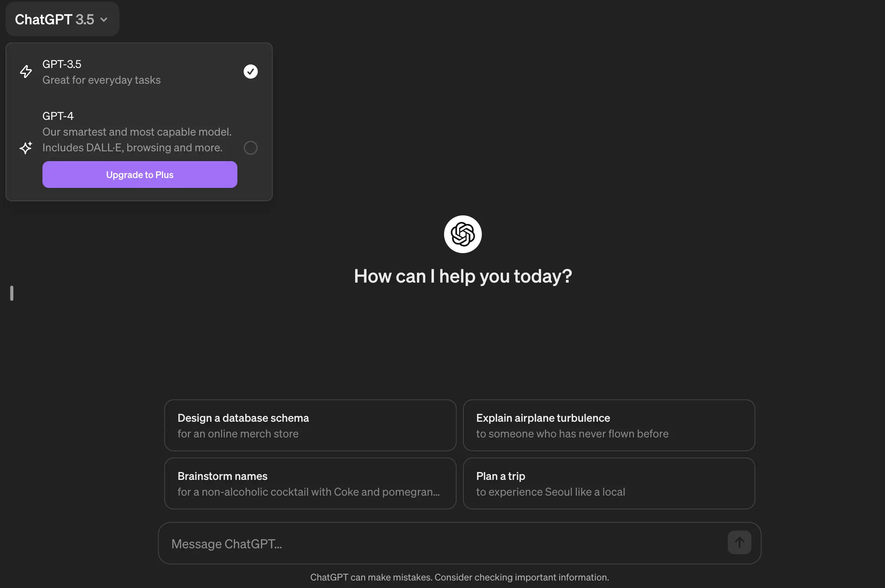The image size is (885, 588).
Task: Click the chevron arrow next to ChatGPT 3.5
Action: tap(104, 20)
